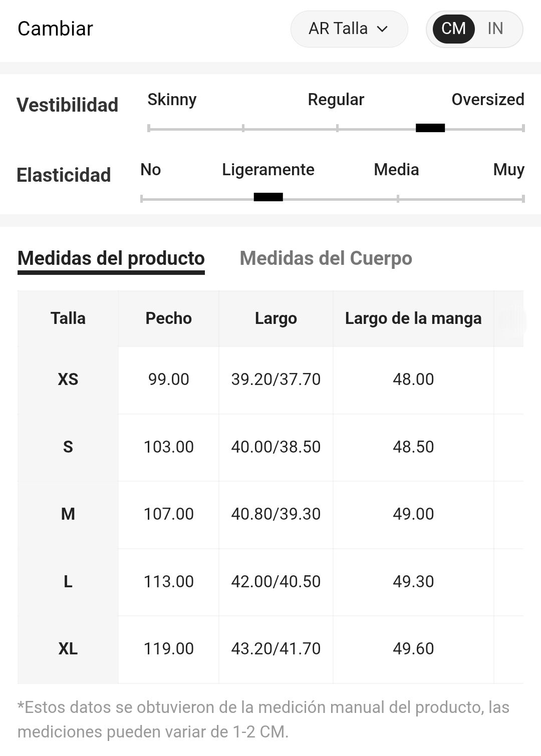The image size is (541, 756).
Task: Click the Cambiar label
Action: pyautogui.click(x=55, y=29)
